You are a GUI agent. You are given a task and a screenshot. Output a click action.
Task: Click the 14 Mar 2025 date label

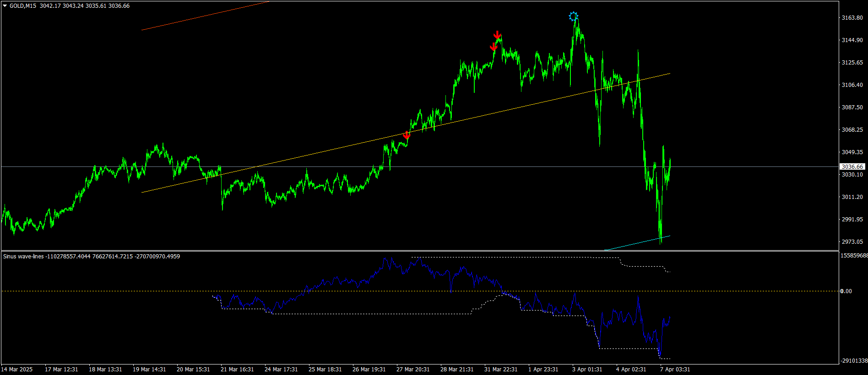click(17, 370)
